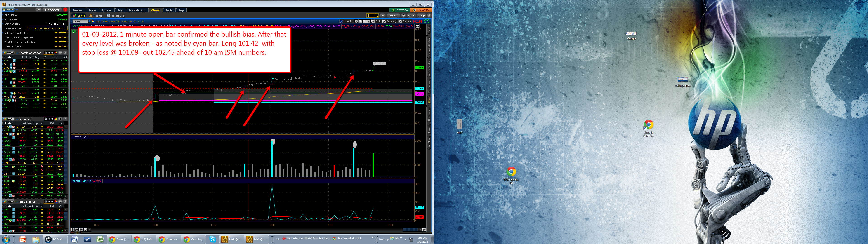The width and height of the screenshot is (868, 244).
Task: Click the chart Reset button
Action: pos(411,16)
